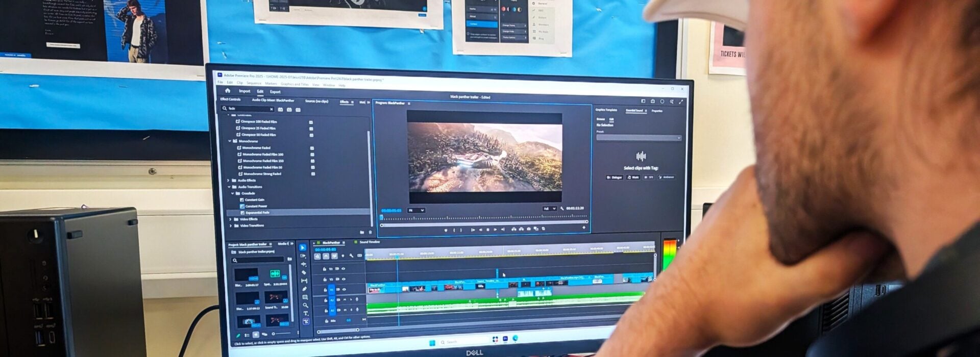Open the Essential Sound Preset dropdown
980x357 pixels.
[639, 138]
